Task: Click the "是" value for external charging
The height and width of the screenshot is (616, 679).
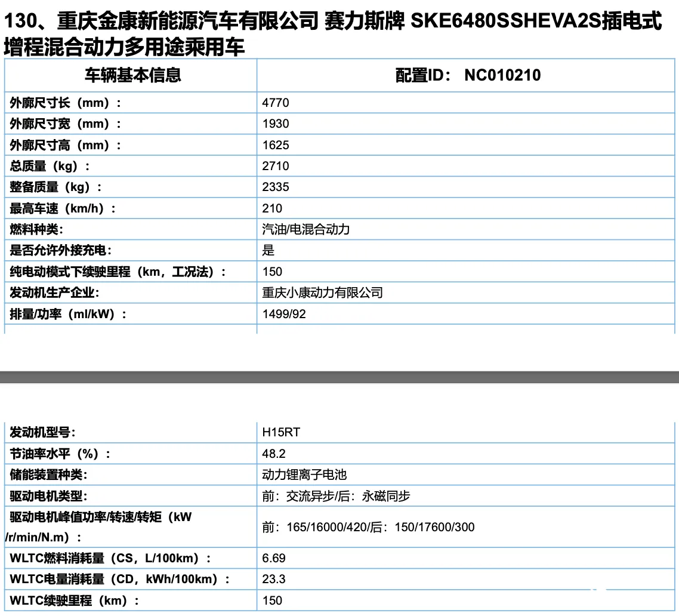Action: click(x=268, y=250)
